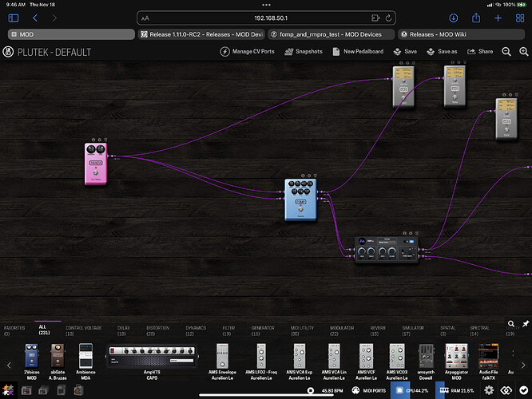The image size is (532, 399).
Task: Open plugin search magnifier in the browser bar
Action: click(x=511, y=324)
